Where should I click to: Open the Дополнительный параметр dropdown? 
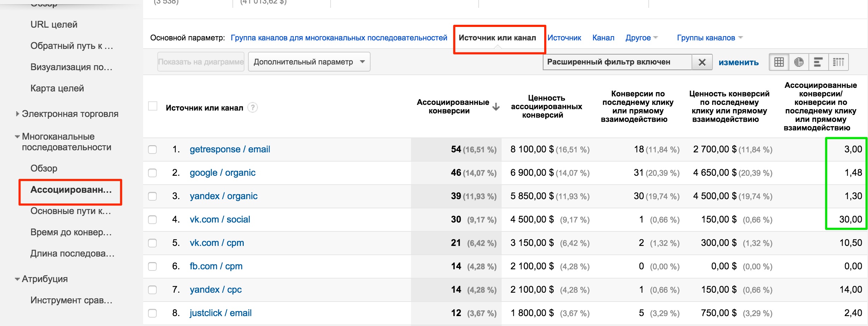[309, 62]
